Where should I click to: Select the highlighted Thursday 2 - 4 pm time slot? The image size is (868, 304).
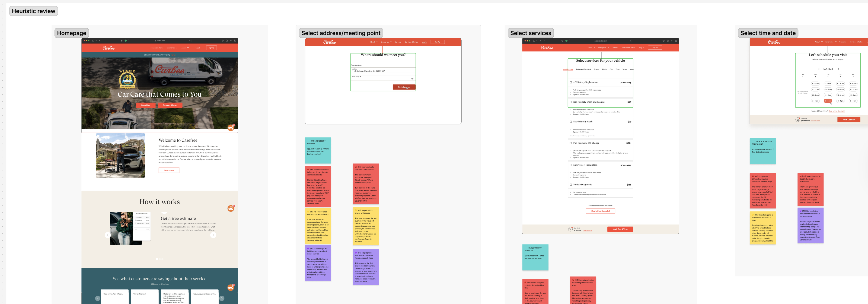(x=828, y=101)
